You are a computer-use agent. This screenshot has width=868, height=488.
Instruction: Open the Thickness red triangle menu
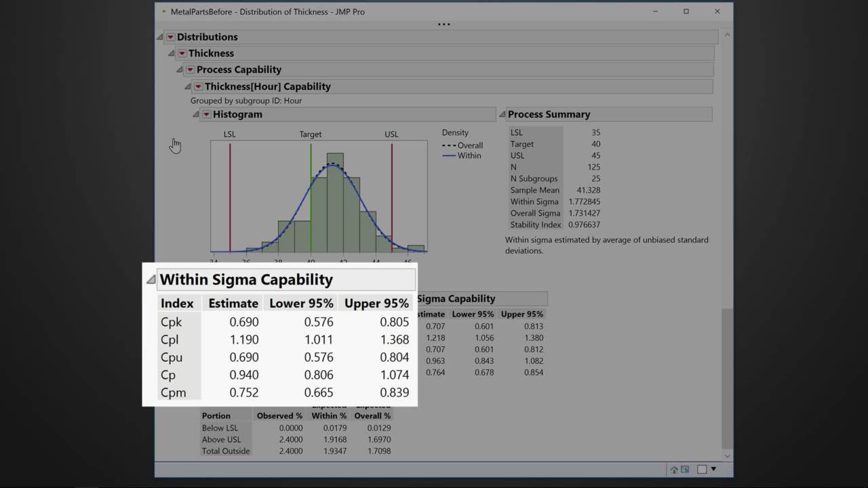tap(182, 54)
